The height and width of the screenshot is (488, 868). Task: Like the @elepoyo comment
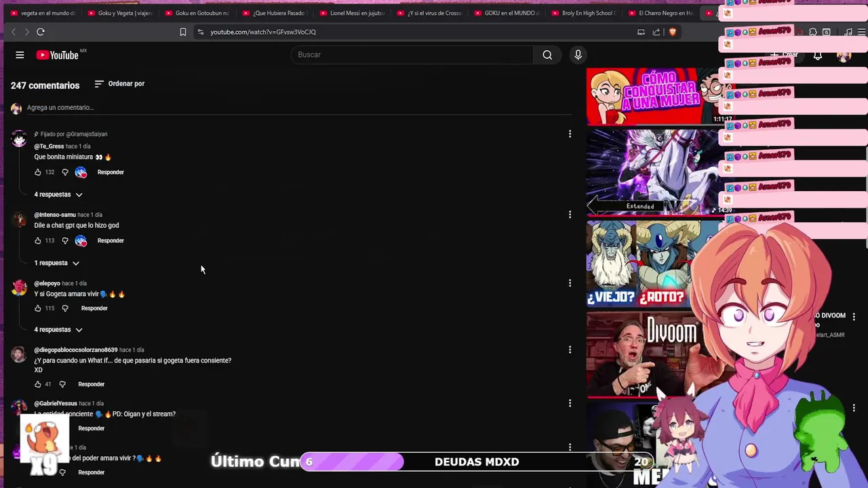click(x=38, y=308)
